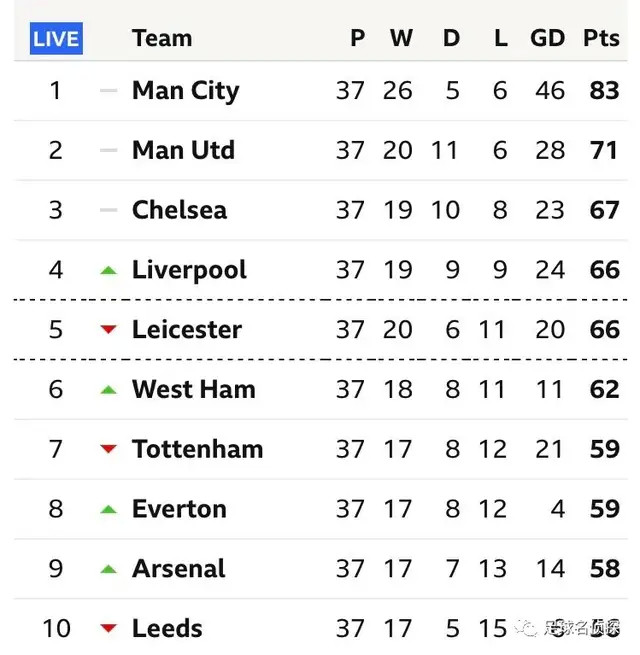Click Arsenal's green up arrow

109,569
